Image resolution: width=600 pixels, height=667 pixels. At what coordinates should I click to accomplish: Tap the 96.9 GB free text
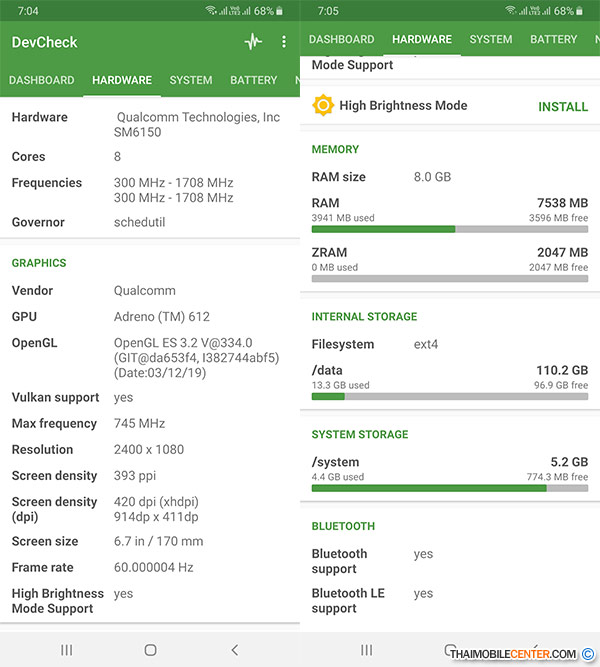coord(561,385)
